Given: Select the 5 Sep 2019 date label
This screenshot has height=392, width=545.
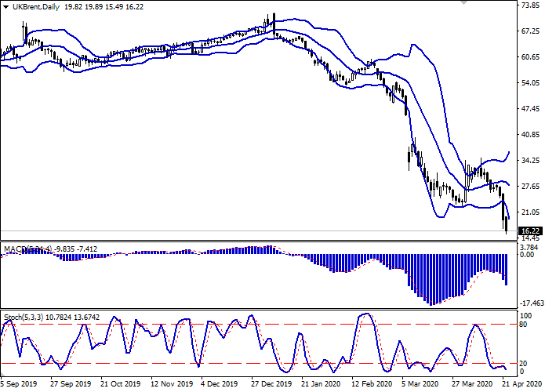Looking at the screenshot, I should coord(19,385).
